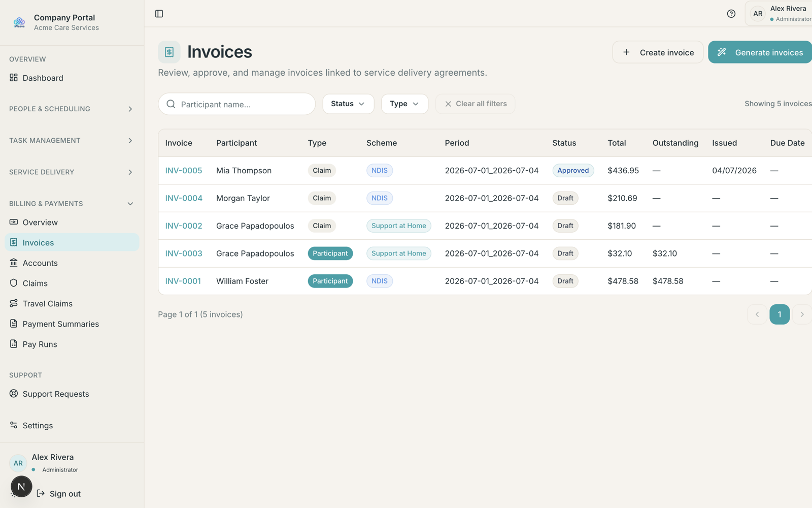Click Mia Thompson participant name
The height and width of the screenshot is (508, 812).
244,170
